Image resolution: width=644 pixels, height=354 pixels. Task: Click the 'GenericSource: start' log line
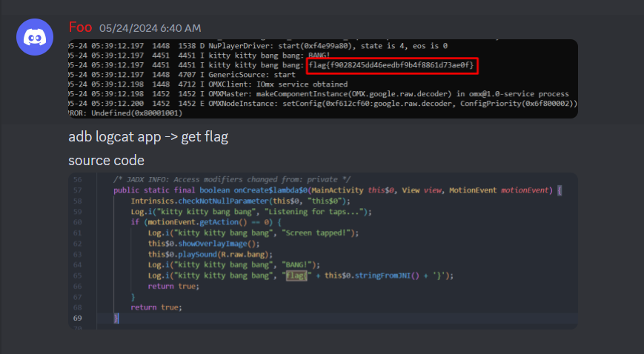point(182,75)
